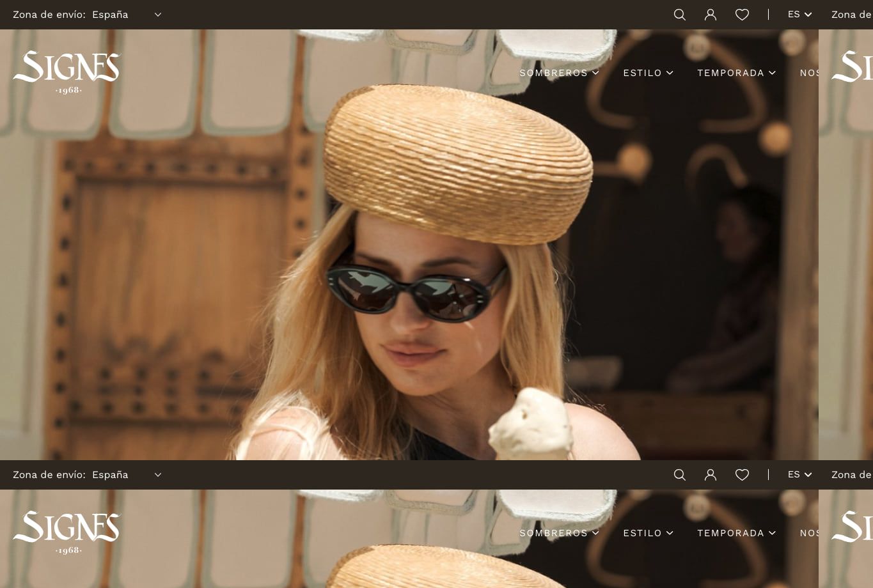This screenshot has width=873, height=588.
Task: Expand the top ESTILO menu
Action: (648, 73)
